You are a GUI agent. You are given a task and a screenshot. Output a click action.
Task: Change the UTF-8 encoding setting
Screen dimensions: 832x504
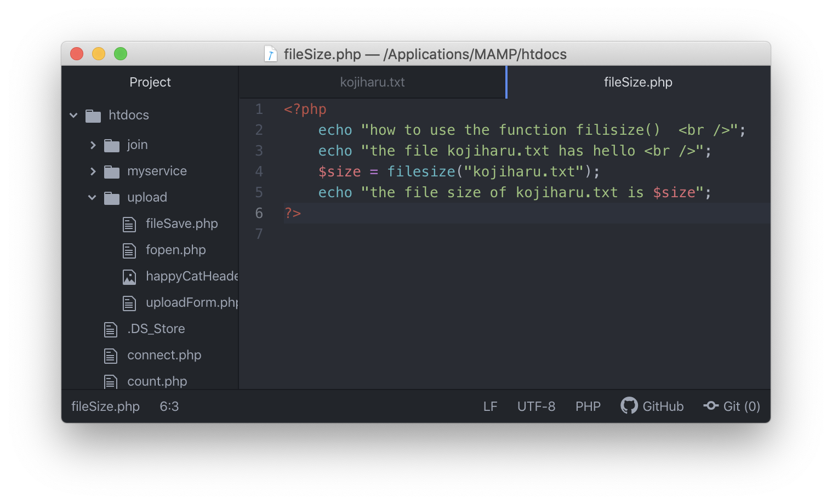point(536,406)
